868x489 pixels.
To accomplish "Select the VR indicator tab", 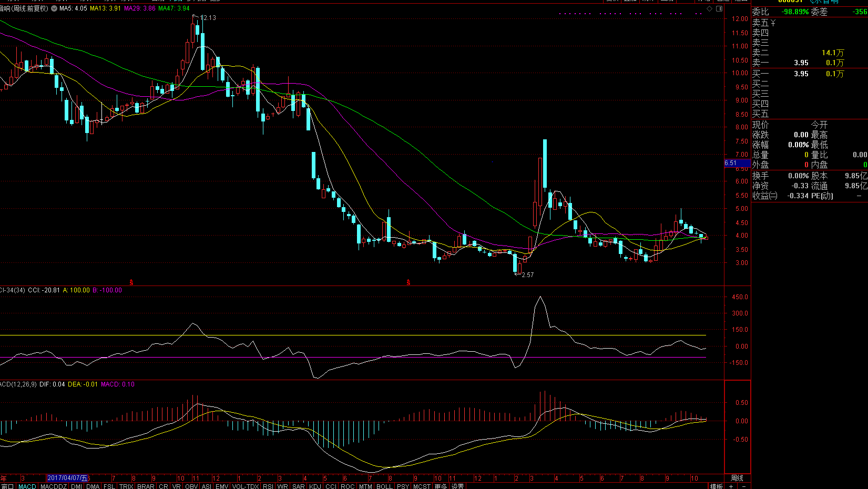I will 177,486.
